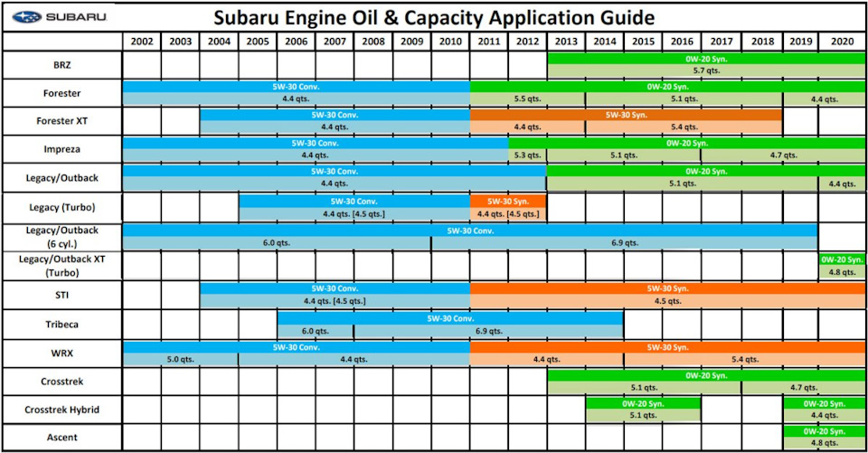
Task: Select the Legacy/Outback XT (Turbo) row label
Action: [x=62, y=266]
